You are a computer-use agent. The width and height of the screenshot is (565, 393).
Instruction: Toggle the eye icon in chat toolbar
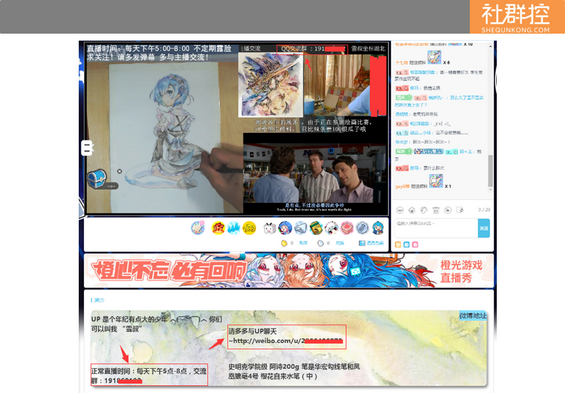pyautogui.click(x=448, y=210)
